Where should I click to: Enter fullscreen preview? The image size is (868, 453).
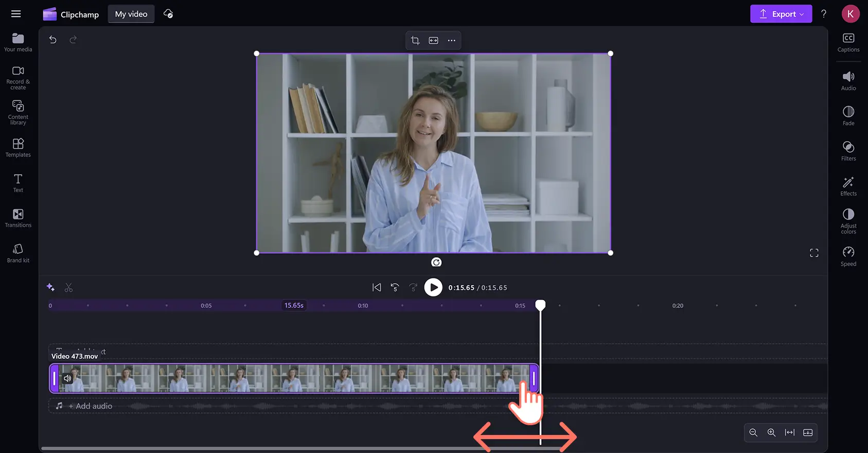tap(814, 253)
